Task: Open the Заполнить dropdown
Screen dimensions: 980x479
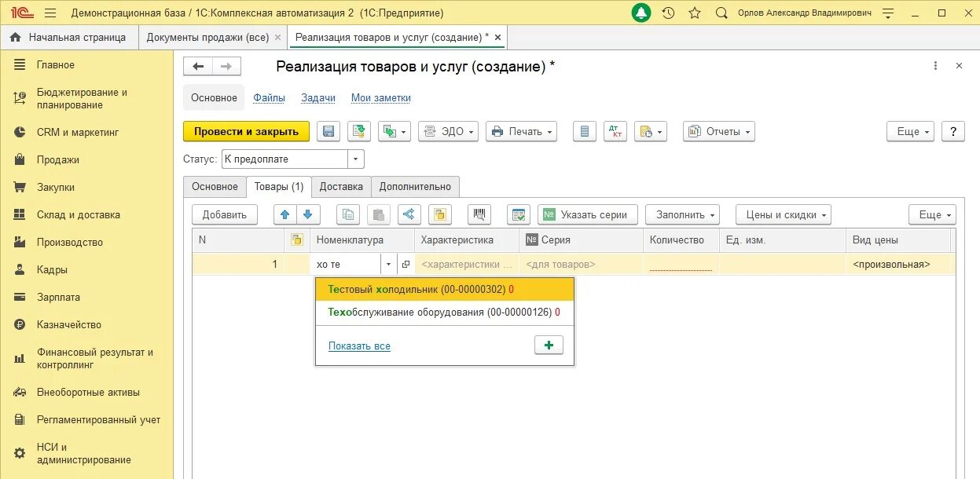Action: pos(683,214)
